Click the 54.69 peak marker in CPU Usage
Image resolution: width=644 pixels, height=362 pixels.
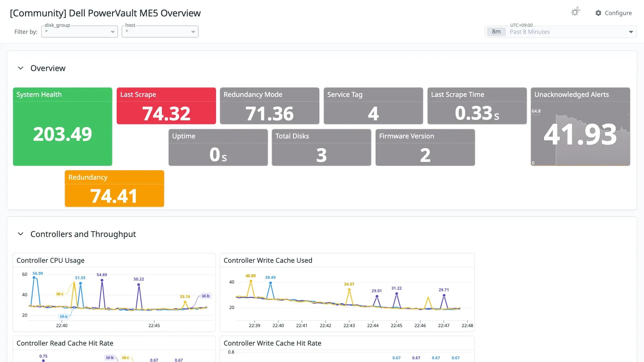point(102,280)
